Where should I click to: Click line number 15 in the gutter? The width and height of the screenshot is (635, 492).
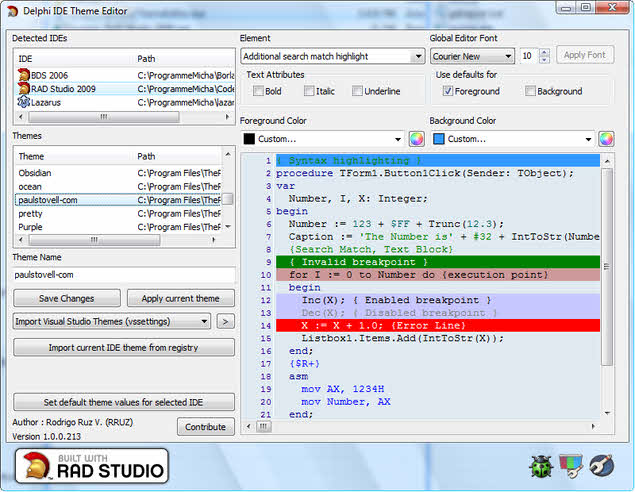tap(266, 338)
